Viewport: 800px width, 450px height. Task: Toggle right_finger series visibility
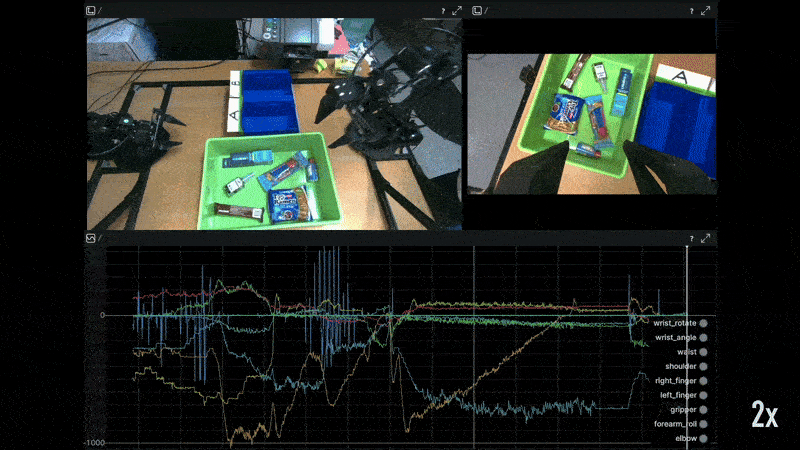pyautogui.click(x=704, y=381)
